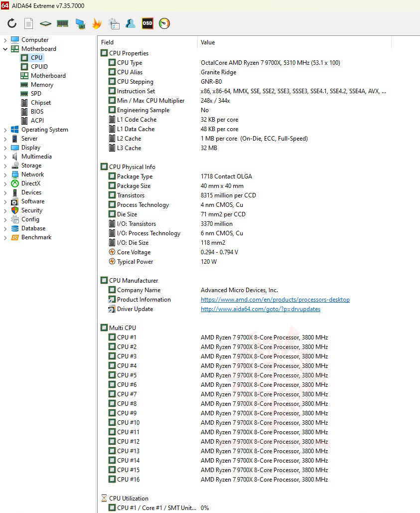Viewport: 420px width, 513px height.
Task: Select the Network tree label
Action: (33, 174)
